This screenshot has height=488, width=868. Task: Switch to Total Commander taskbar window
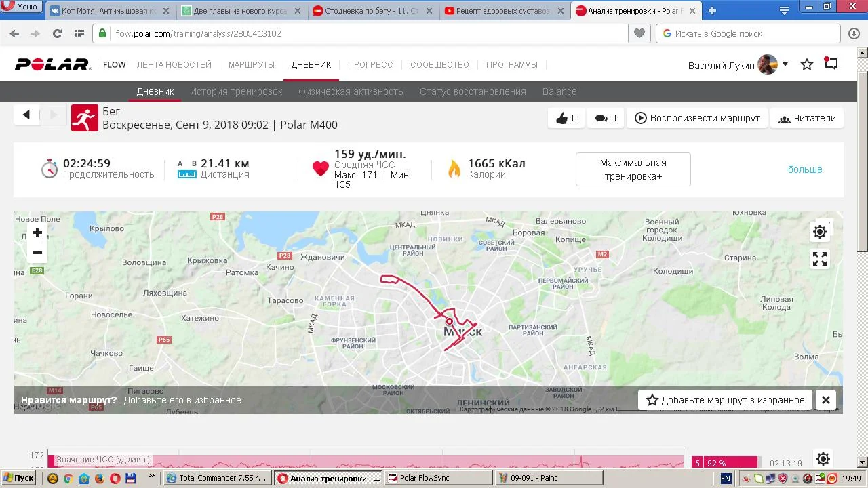217,478
